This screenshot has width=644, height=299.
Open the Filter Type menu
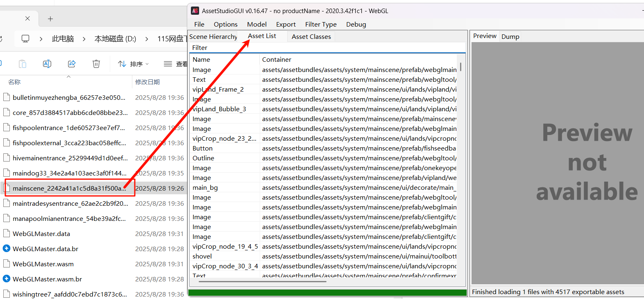tap(321, 25)
